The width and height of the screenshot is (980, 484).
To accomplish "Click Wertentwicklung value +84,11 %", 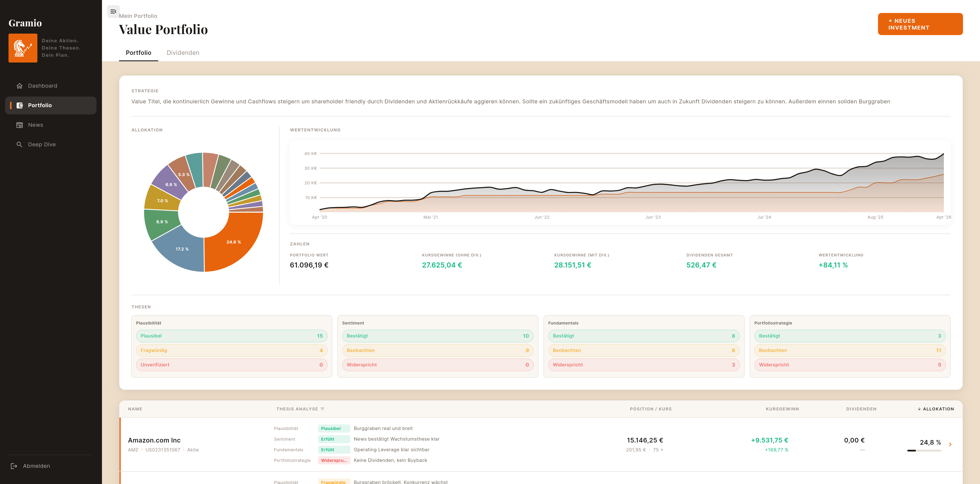I will pos(833,265).
